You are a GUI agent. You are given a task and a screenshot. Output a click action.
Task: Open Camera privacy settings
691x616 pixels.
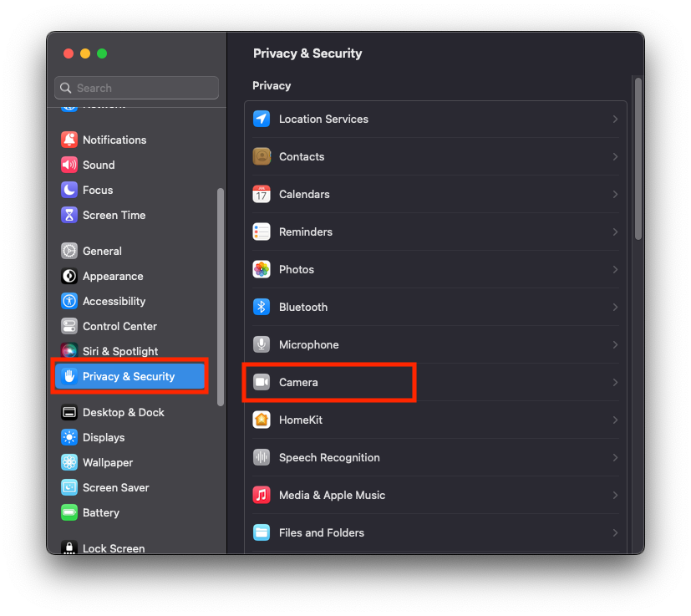[x=298, y=382]
